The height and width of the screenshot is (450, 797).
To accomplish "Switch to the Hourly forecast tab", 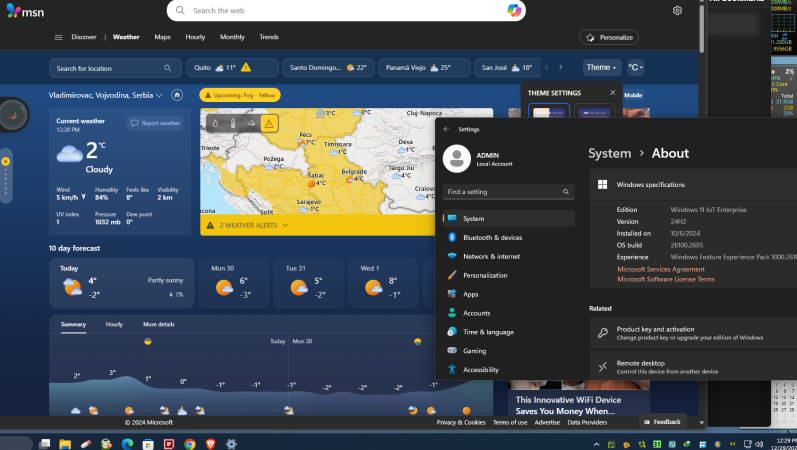I will (x=115, y=324).
